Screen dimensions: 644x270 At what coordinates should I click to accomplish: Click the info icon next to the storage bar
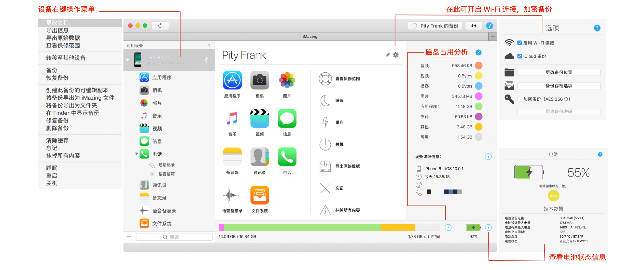448,227
